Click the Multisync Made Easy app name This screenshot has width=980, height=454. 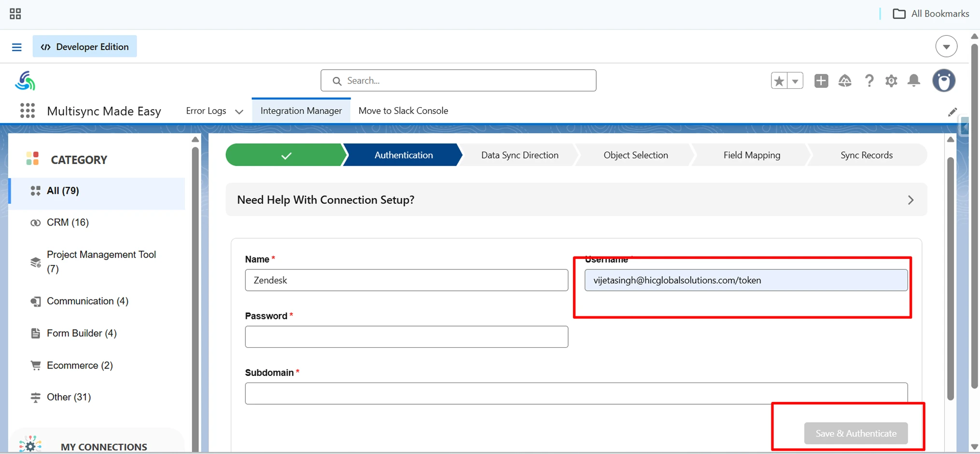[104, 111]
